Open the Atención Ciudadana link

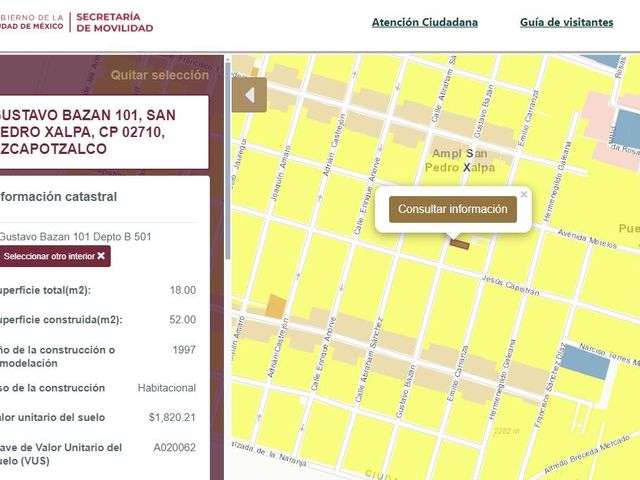point(424,22)
